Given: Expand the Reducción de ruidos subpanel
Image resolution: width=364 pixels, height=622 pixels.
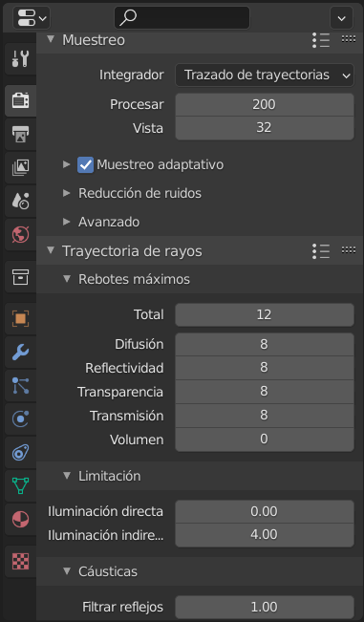Looking at the screenshot, I should [67, 193].
